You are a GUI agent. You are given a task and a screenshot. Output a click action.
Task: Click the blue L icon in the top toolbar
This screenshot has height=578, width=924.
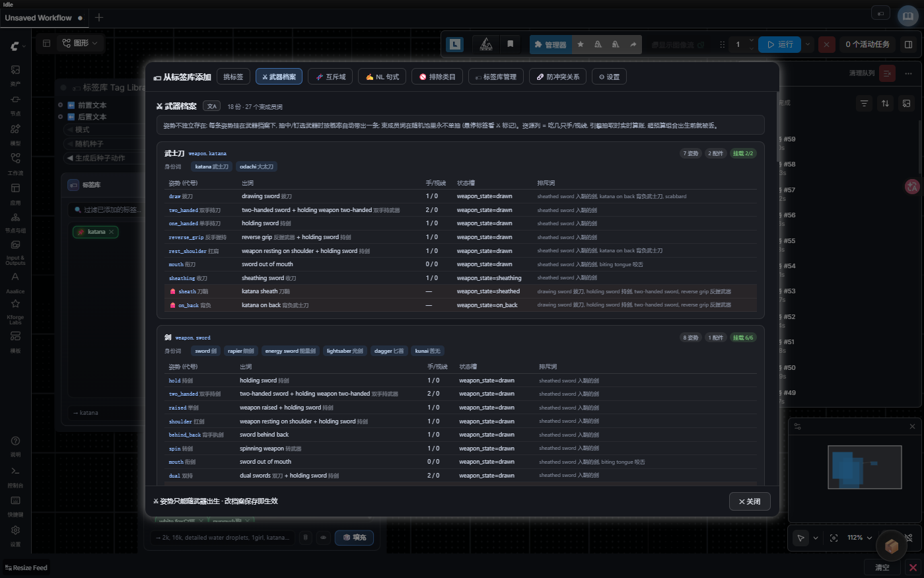pos(455,44)
